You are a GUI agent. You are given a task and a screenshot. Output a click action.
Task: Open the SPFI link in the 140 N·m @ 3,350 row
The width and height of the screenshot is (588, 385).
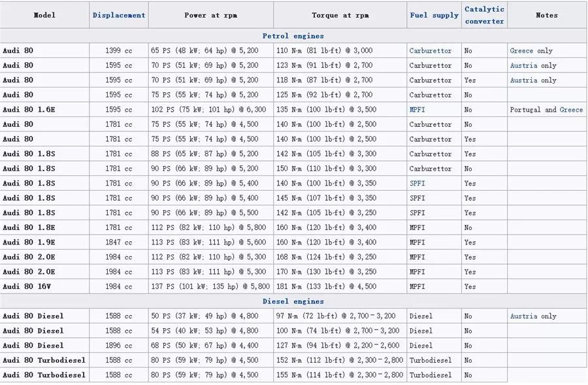(417, 183)
